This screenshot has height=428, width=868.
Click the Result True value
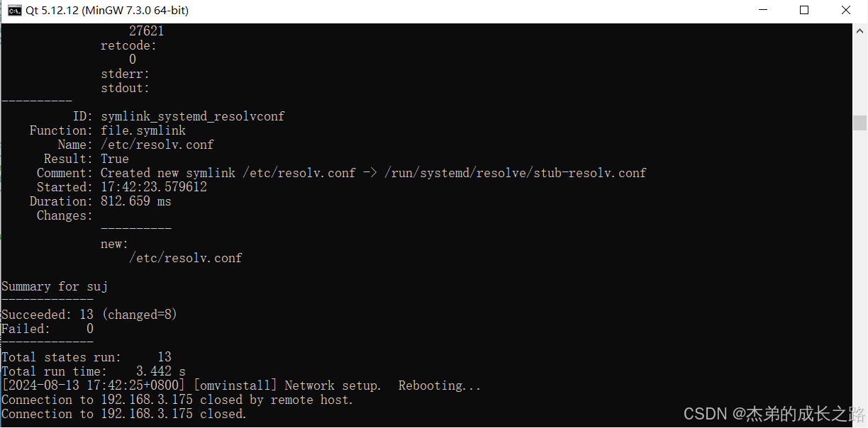tap(115, 159)
